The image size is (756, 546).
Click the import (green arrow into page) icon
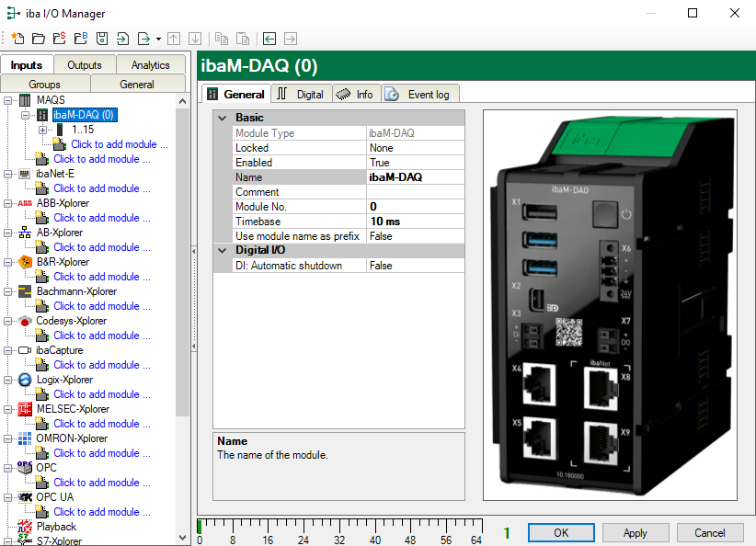pyautogui.click(x=122, y=39)
